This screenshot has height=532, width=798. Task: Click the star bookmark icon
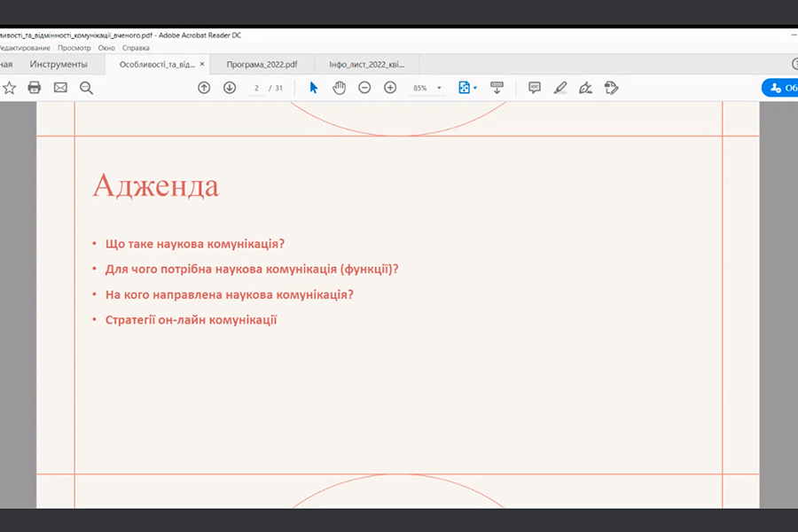pos(9,88)
